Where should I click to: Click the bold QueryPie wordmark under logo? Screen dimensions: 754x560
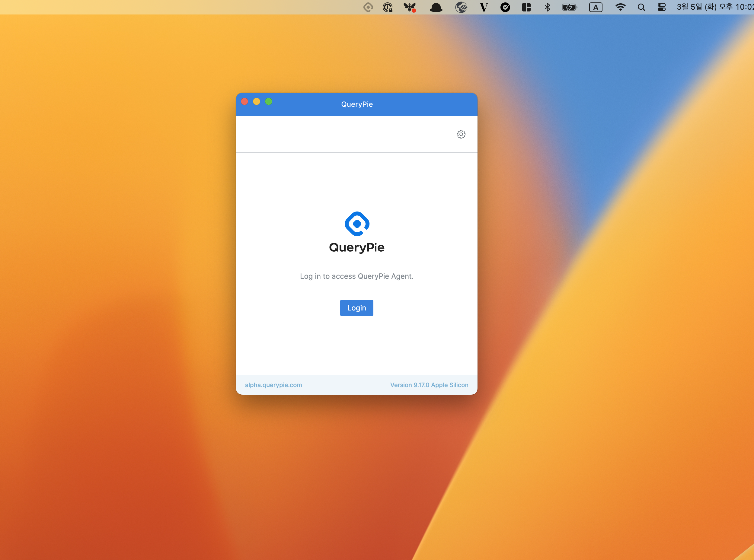(x=357, y=247)
